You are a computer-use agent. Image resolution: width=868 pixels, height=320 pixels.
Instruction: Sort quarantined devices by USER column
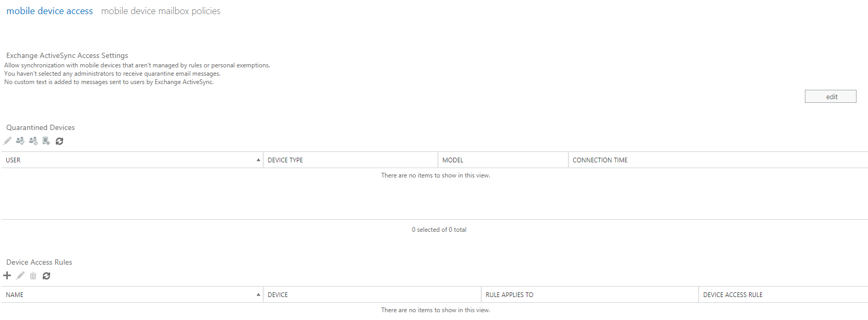tap(132, 160)
